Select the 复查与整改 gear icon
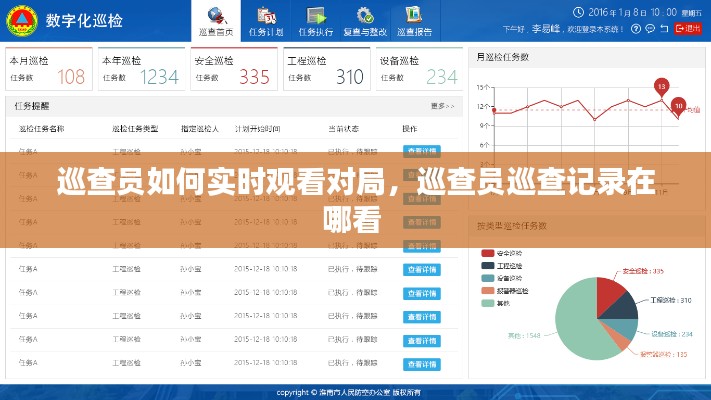This screenshot has height=400, width=711. click(x=366, y=18)
